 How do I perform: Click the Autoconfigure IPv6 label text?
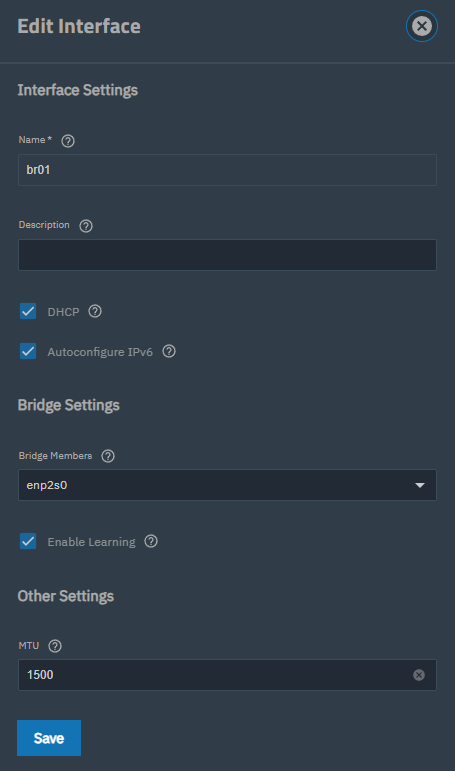click(x=100, y=352)
